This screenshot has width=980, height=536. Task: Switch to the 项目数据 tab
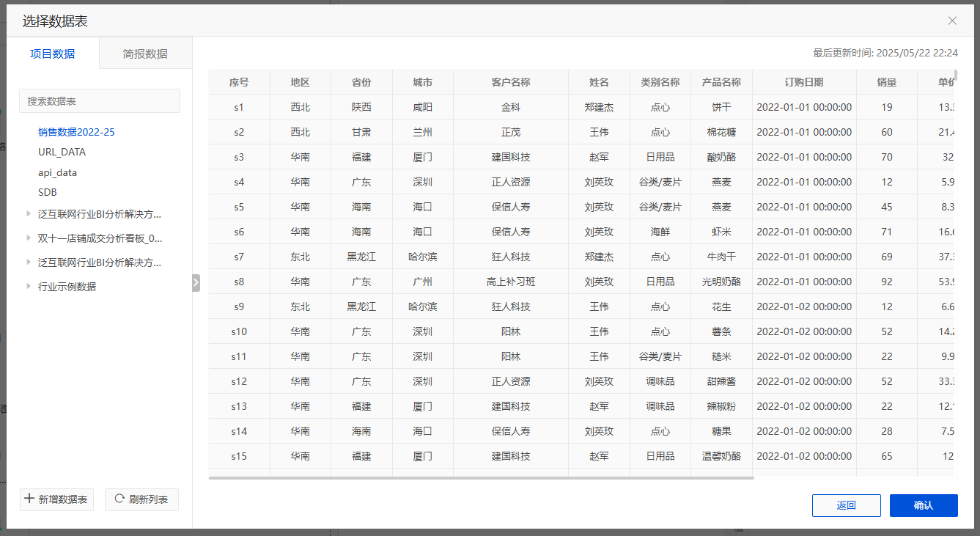(x=53, y=54)
